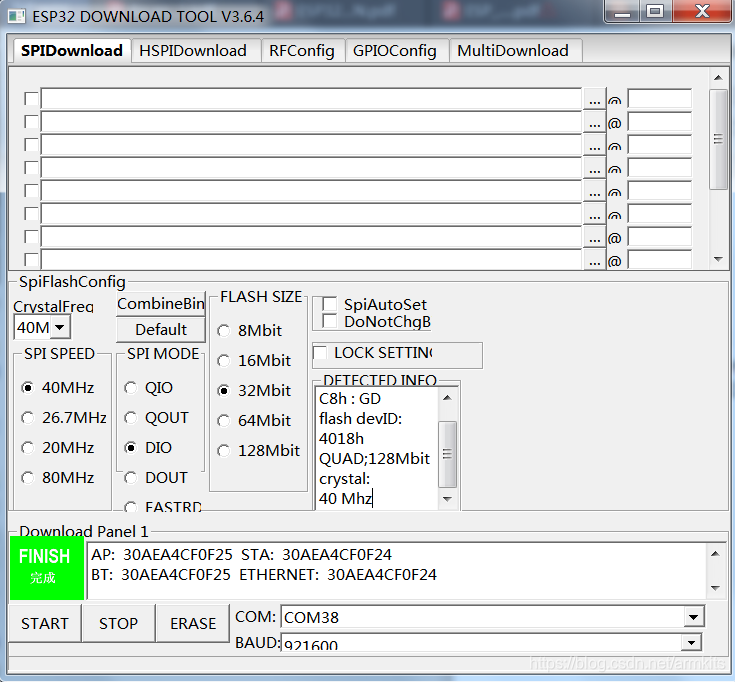Select 32Mbit flash size
This screenshot has height=682, width=735.
tap(224, 390)
